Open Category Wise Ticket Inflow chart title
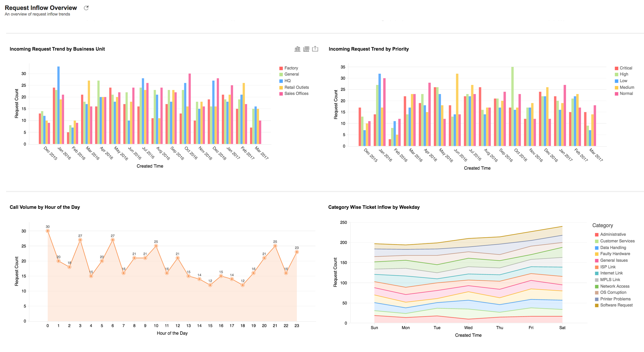Viewport: 644px width, 352px height. [374, 207]
